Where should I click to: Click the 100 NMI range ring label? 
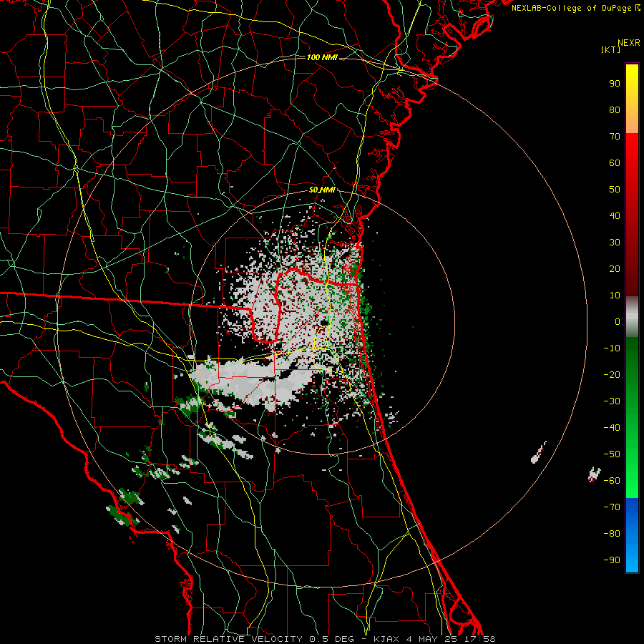322,57
